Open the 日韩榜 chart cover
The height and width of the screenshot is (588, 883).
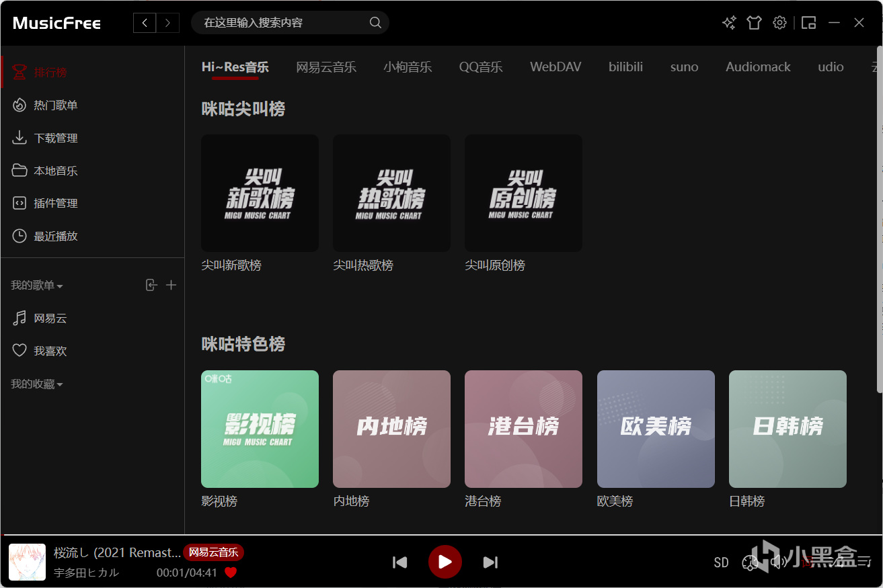pos(788,429)
